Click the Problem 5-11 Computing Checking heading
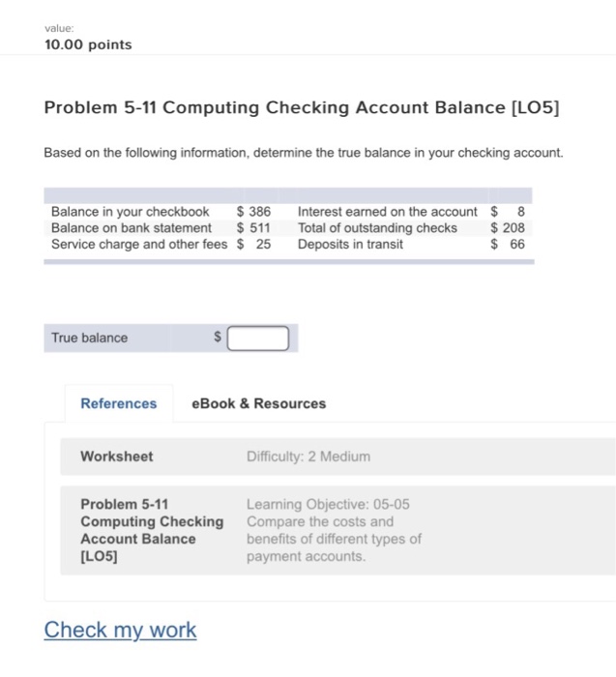616x677 pixels. click(302, 107)
